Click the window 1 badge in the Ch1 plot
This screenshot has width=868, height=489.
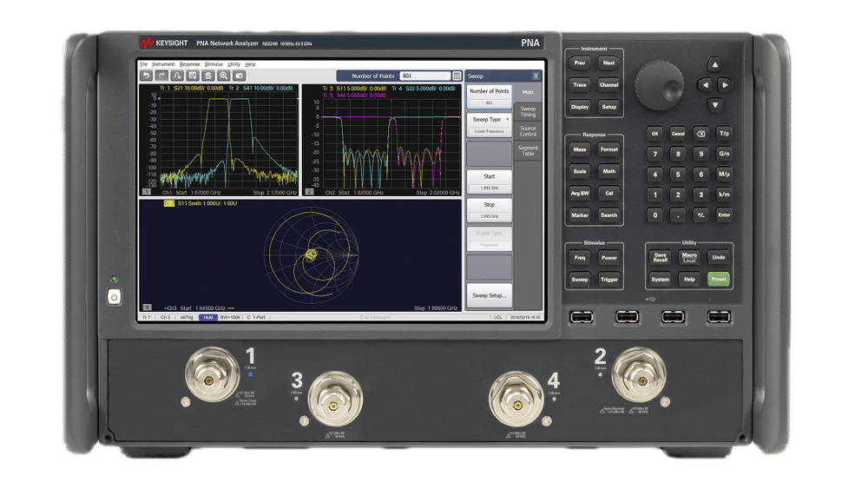tap(147, 192)
